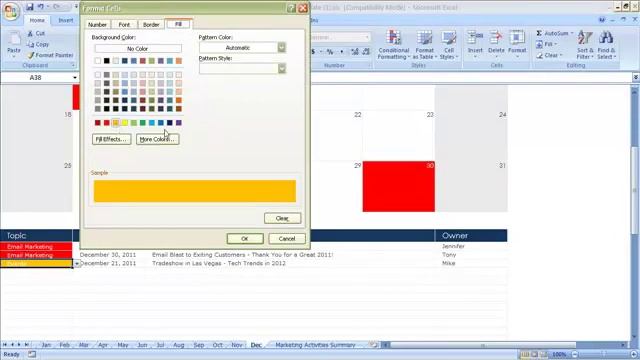
Task: Select the Fill tab
Action: [x=178, y=24]
